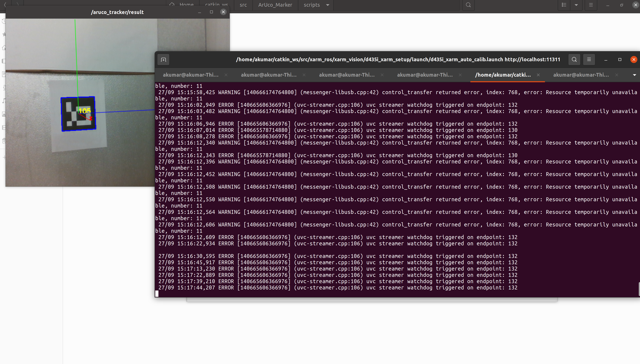
Task: Maximize the terminal window
Action: [620, 59]
